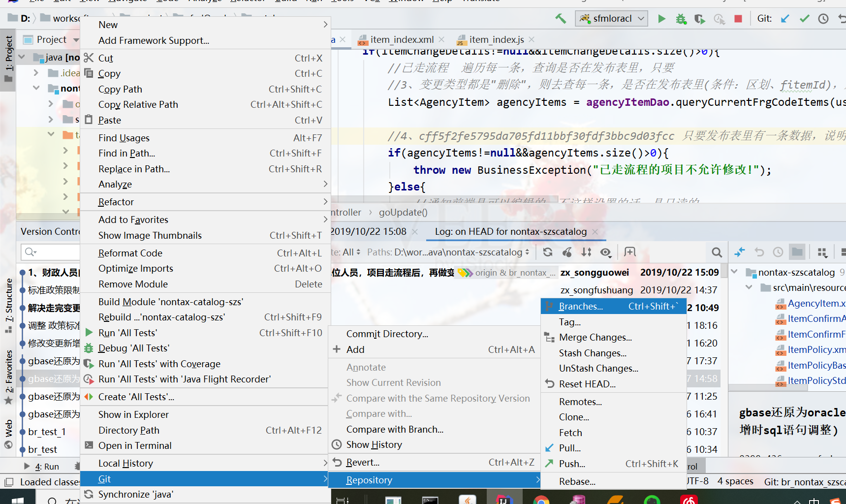Viewport: 846px width, 504px height.
Task: Commit changes with green checkmark icon
Action: [804, 19]
